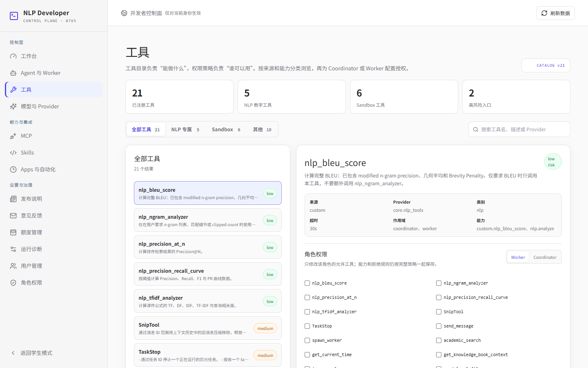Click the MCP plug icon

13,136
